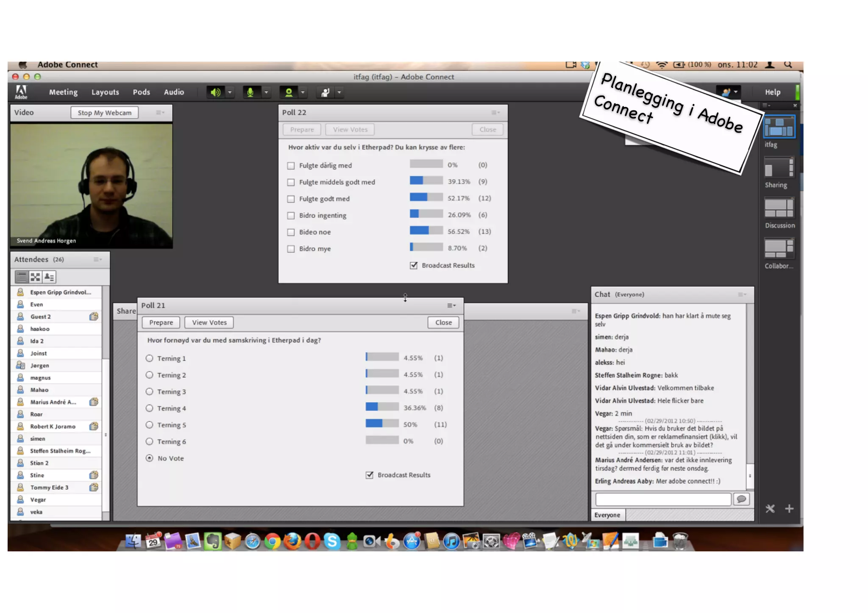The height and width of the screenshot is (613, 868).
Task: Select the Terning 5 radio button
Action: pos(149,424)
